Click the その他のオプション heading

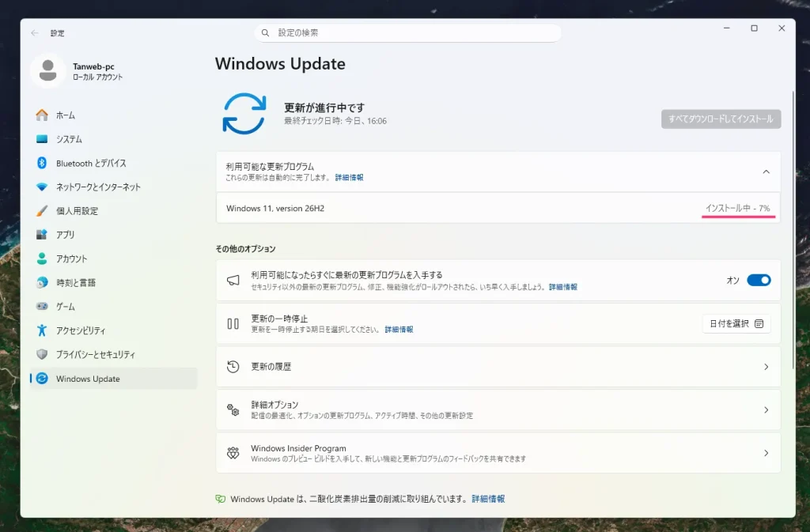[245, 249]
